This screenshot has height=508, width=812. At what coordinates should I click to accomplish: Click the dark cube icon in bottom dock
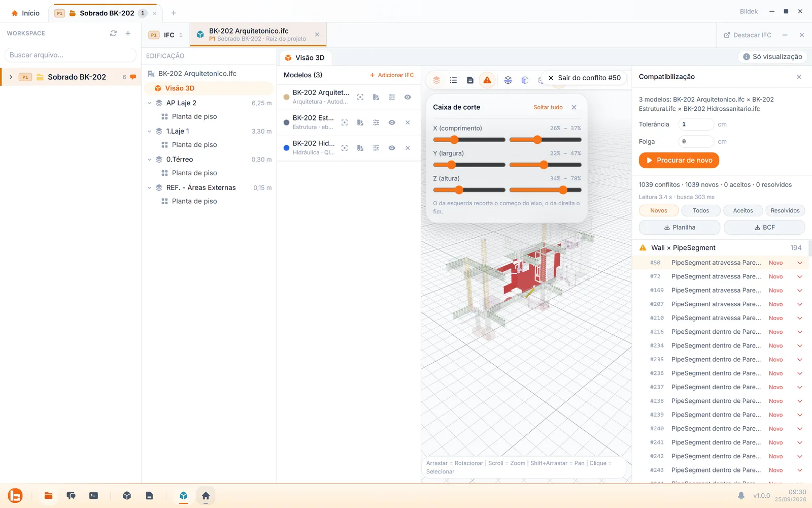[x=127, y=495]
